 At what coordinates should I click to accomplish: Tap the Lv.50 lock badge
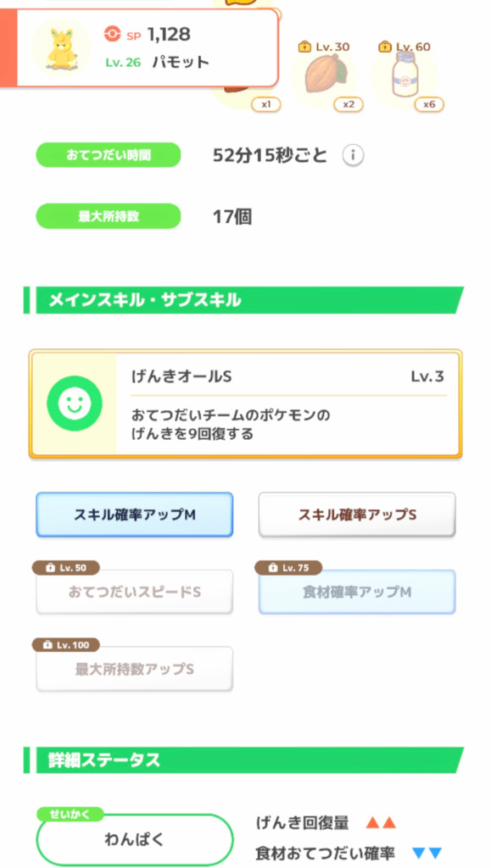(x=66, y=568)
